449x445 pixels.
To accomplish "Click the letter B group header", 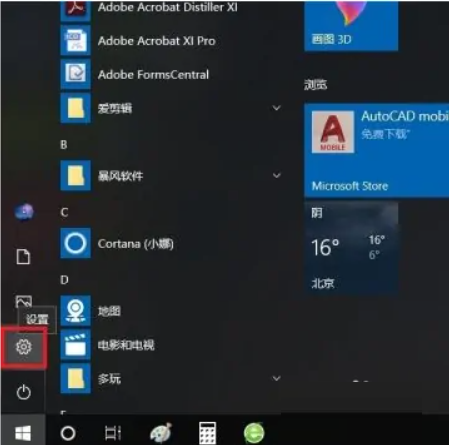I will [x=64, y=145].
